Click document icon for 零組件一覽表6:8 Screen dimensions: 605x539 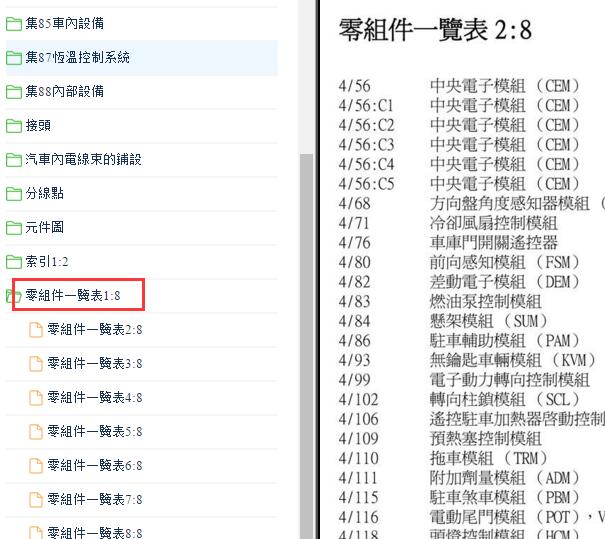click(36, 466)
